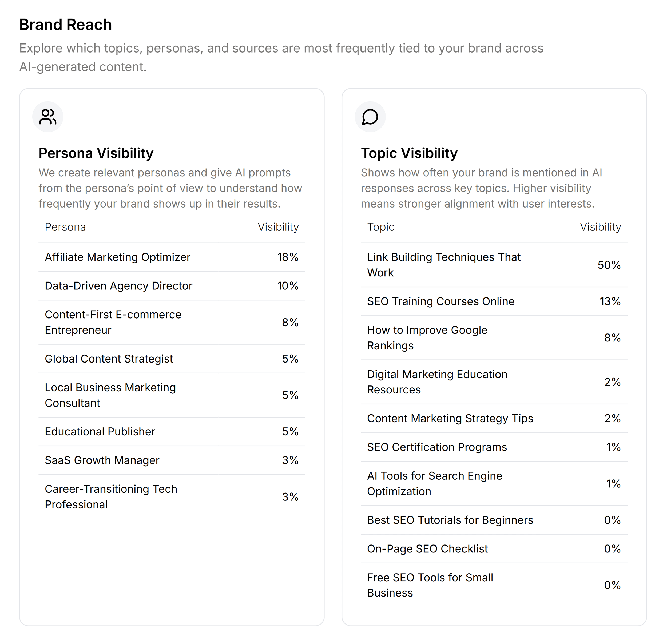Click the Persona column header

pos(65,227)
